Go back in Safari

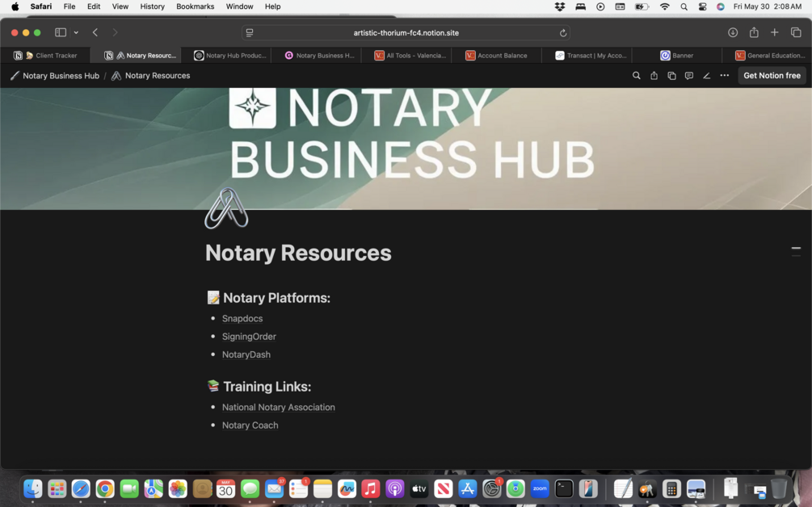tap(95, 32)
